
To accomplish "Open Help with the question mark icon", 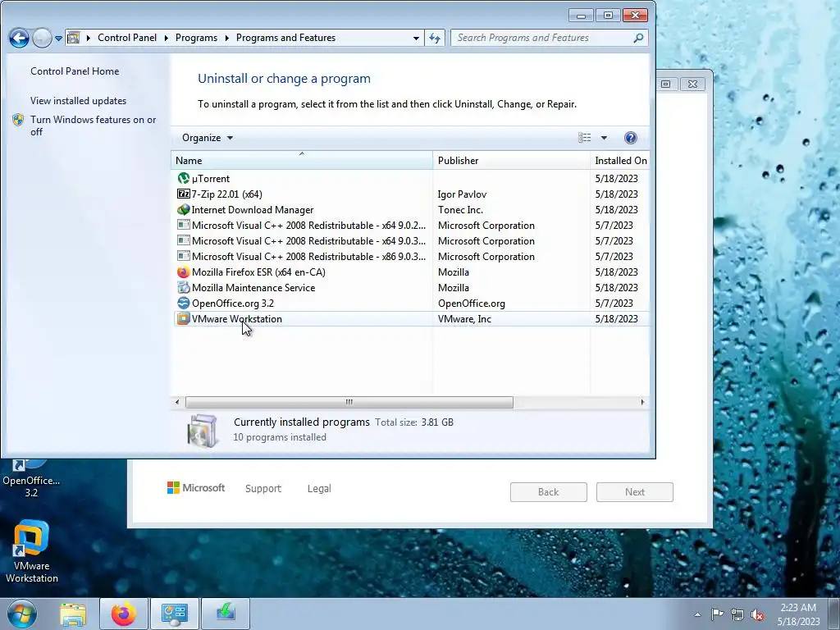I will 631,138.
